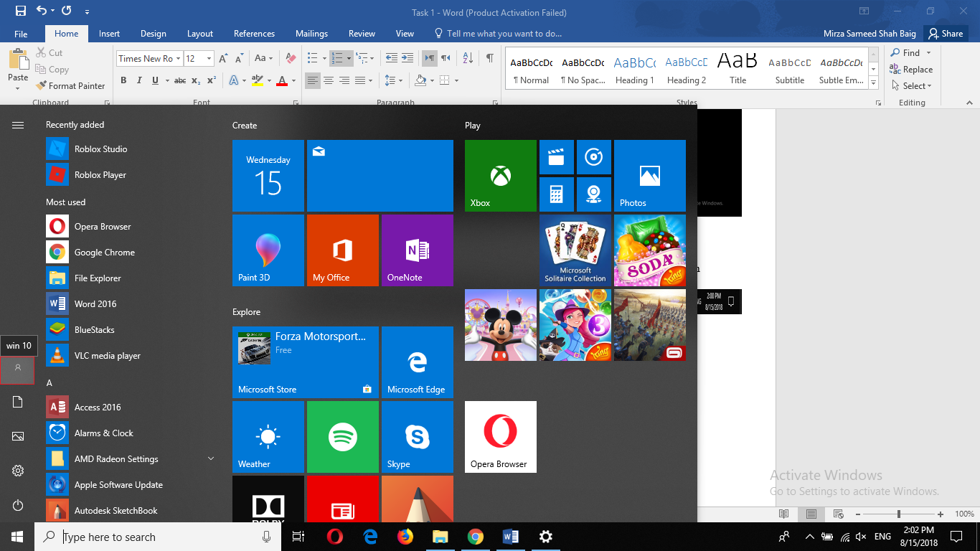Switch to the References tab
This screenshot has height=551, width=980.
coord(254,33)
